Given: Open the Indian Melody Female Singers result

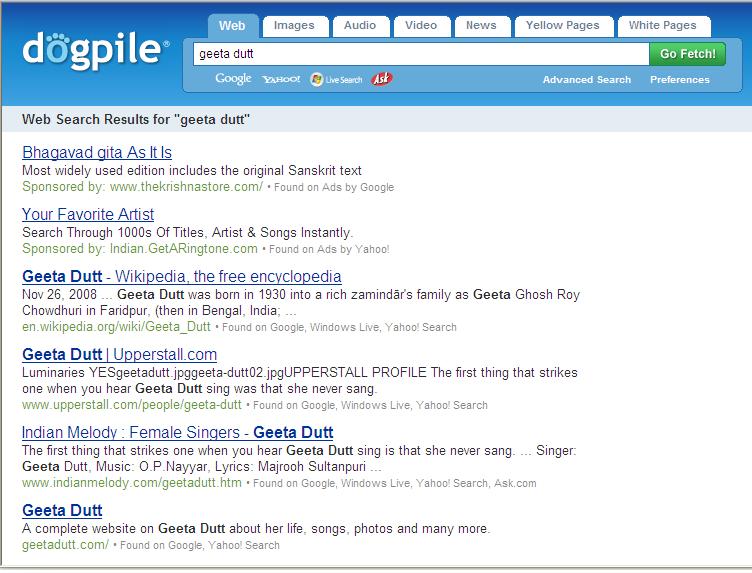Looking at the screenshot, I should [x=177, y=433].
